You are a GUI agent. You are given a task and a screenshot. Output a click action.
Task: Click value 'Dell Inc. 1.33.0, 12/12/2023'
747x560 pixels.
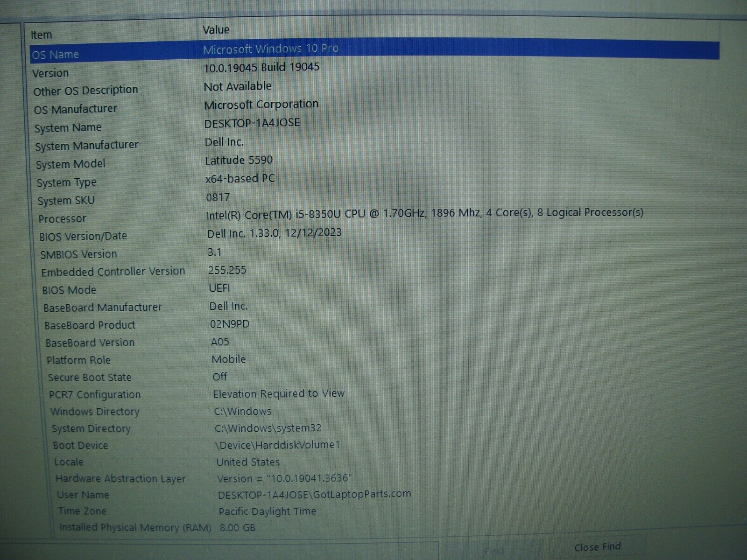[275, 233]
